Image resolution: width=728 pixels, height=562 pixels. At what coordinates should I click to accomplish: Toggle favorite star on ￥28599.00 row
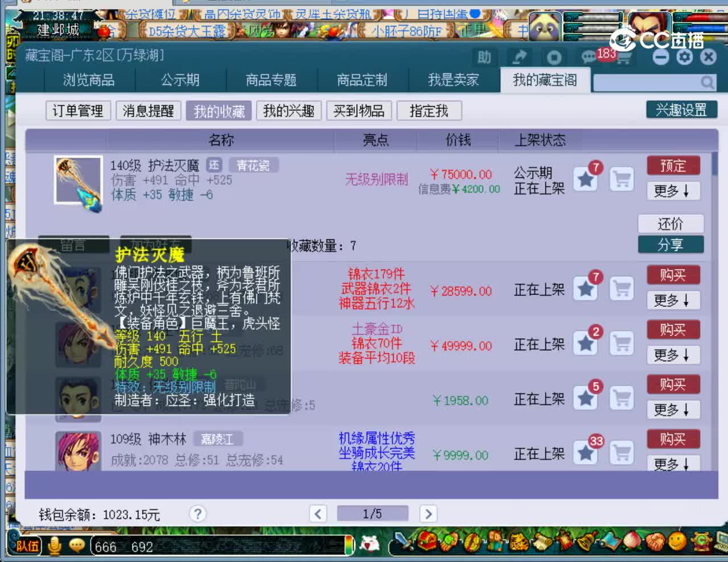coord(585,289)
